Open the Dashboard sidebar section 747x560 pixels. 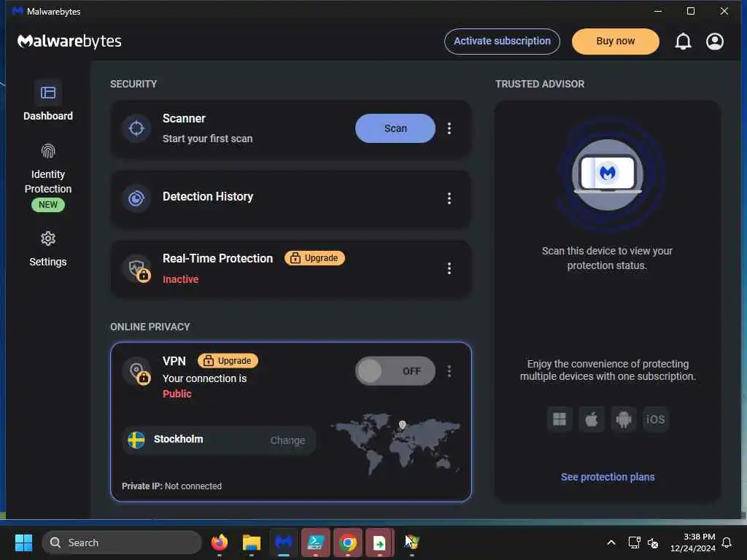[x=47, y=101]
